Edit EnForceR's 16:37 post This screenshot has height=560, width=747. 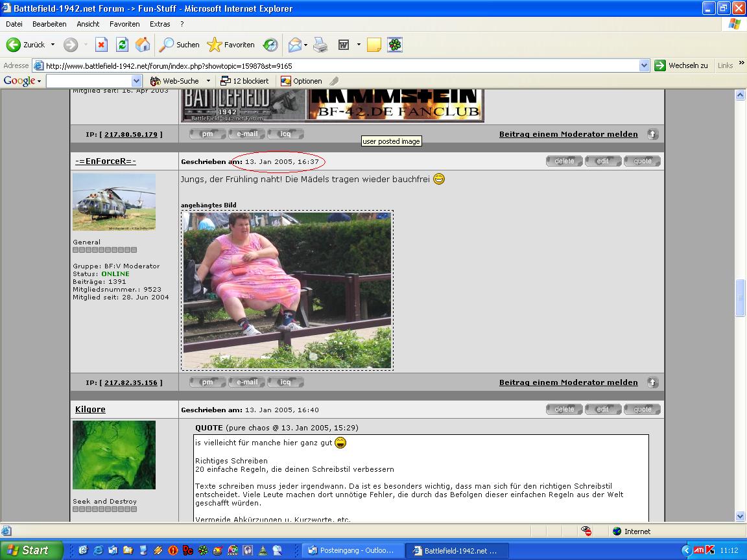point(603,161)
